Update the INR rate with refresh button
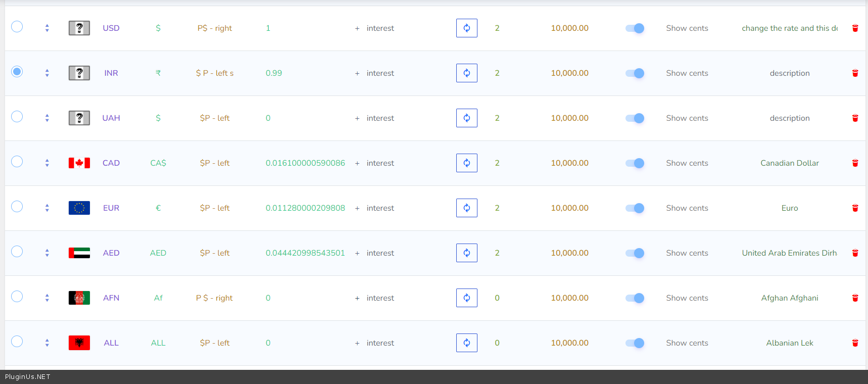 (x=467, y=73)
